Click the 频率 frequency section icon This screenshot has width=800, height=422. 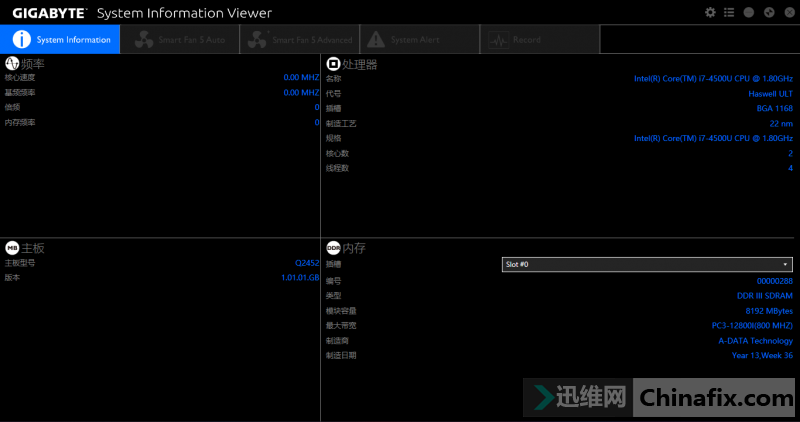click(12, 63)
